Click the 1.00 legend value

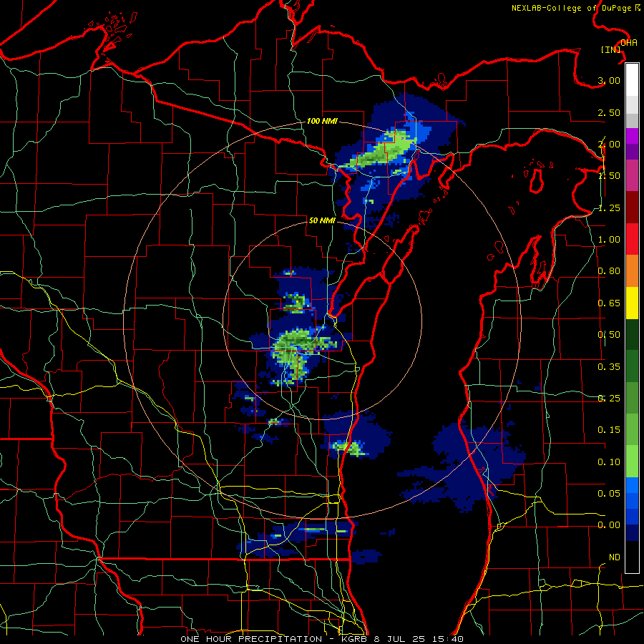[x=609, y=240]
